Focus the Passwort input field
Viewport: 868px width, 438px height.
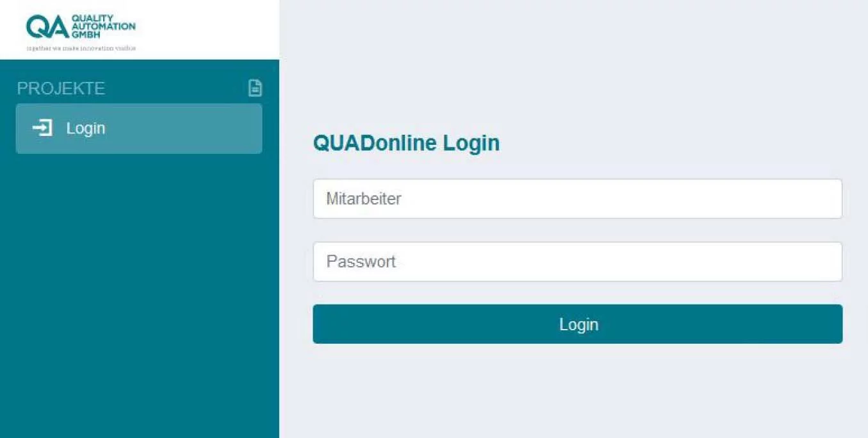577,262
